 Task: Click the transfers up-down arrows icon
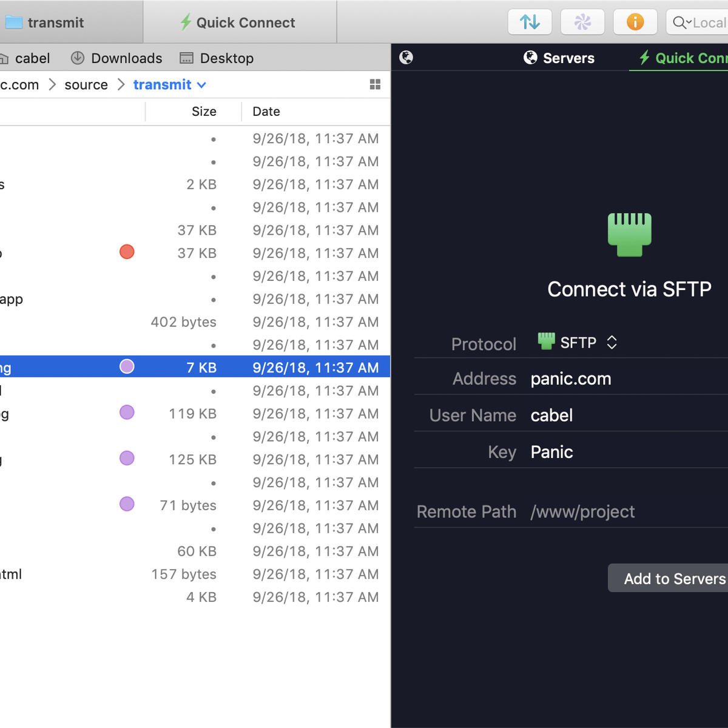tap(530, 22)
